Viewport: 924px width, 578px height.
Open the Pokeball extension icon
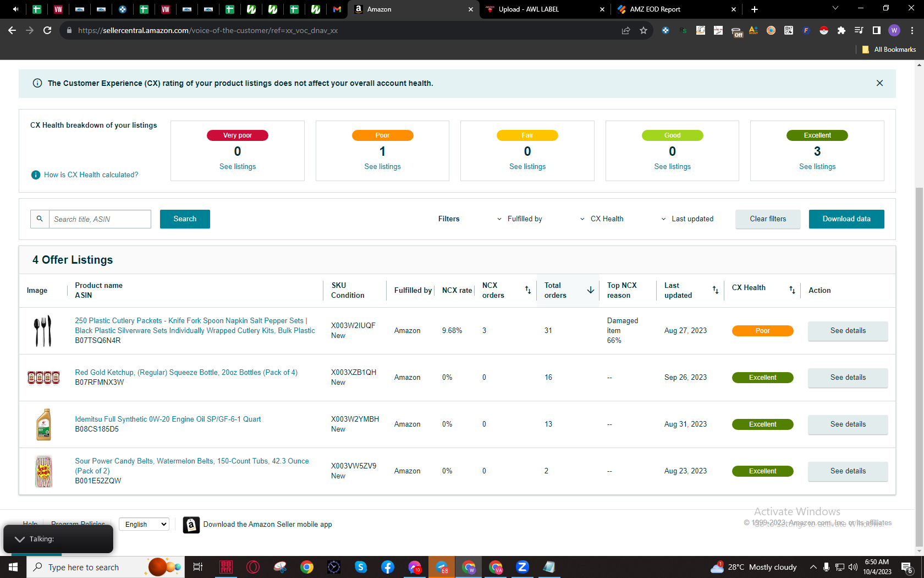[x=824, y=30]
